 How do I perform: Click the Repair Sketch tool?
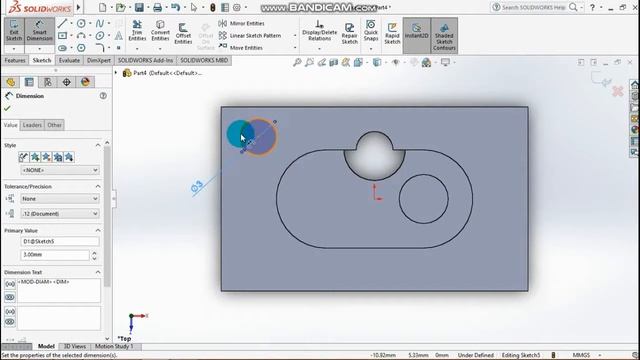tap(349, 33)
